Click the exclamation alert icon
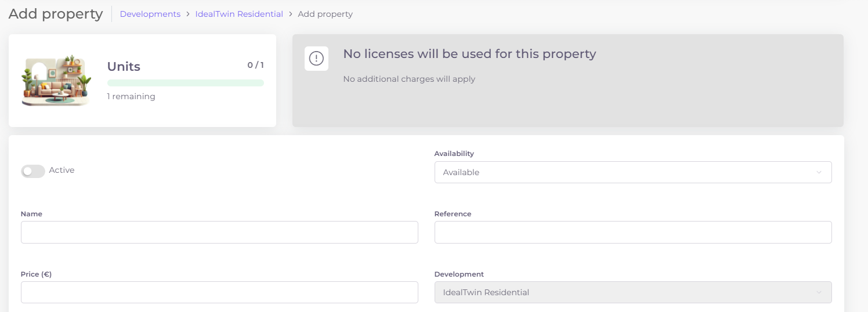This screenshot has height=312, width=868. 316,59
